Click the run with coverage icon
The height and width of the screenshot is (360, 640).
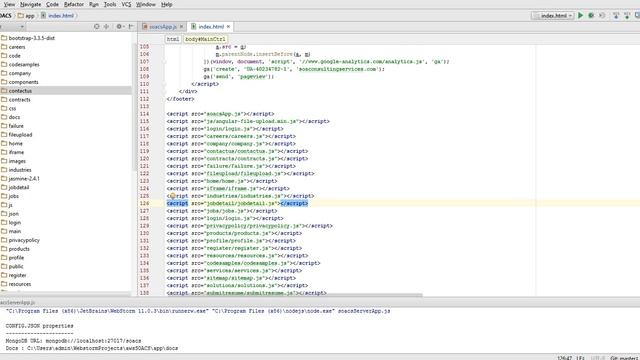click(602, 16)
